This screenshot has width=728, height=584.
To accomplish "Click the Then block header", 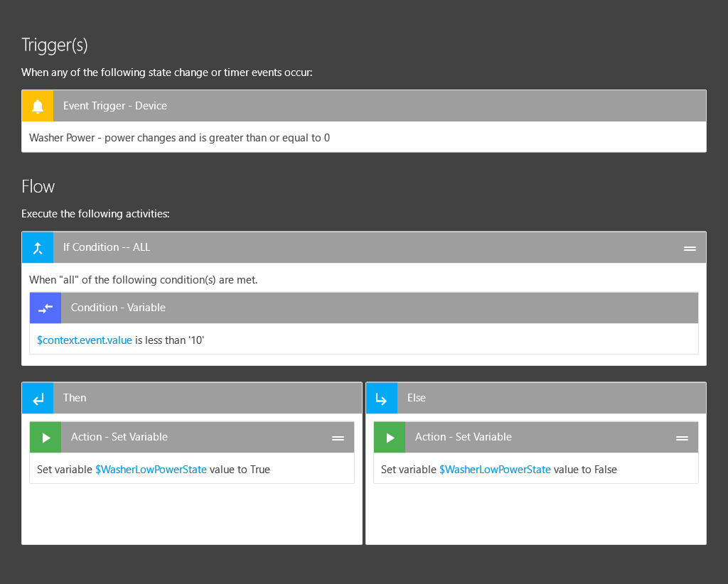I will point(178,398).
